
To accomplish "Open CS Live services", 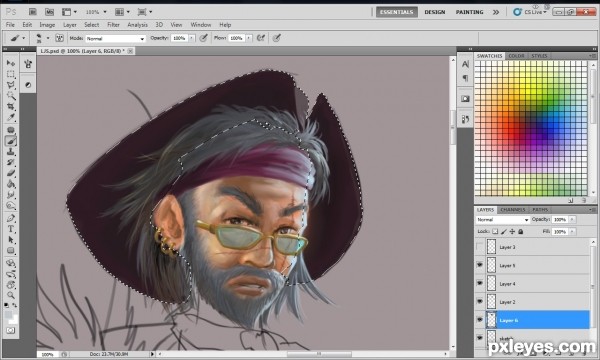I will 530,12.
